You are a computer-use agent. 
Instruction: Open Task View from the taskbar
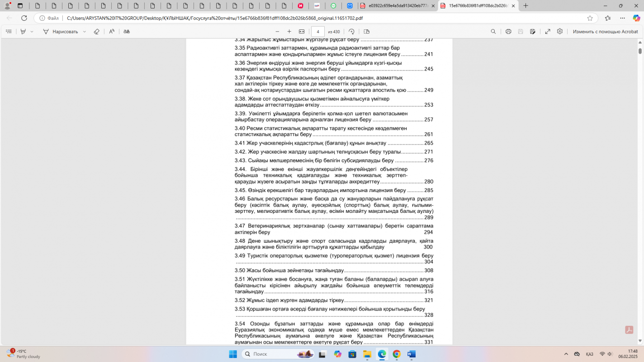point(322,354)
